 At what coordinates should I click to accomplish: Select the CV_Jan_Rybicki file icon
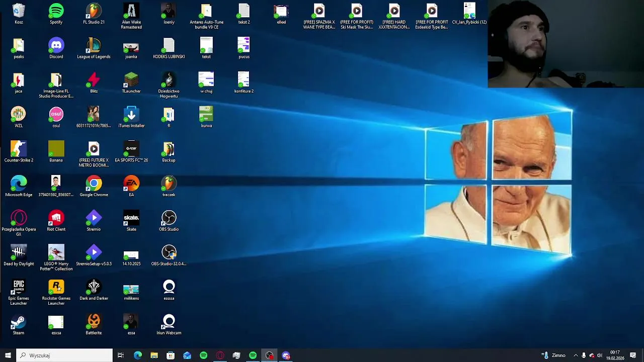tap(469, 14)
